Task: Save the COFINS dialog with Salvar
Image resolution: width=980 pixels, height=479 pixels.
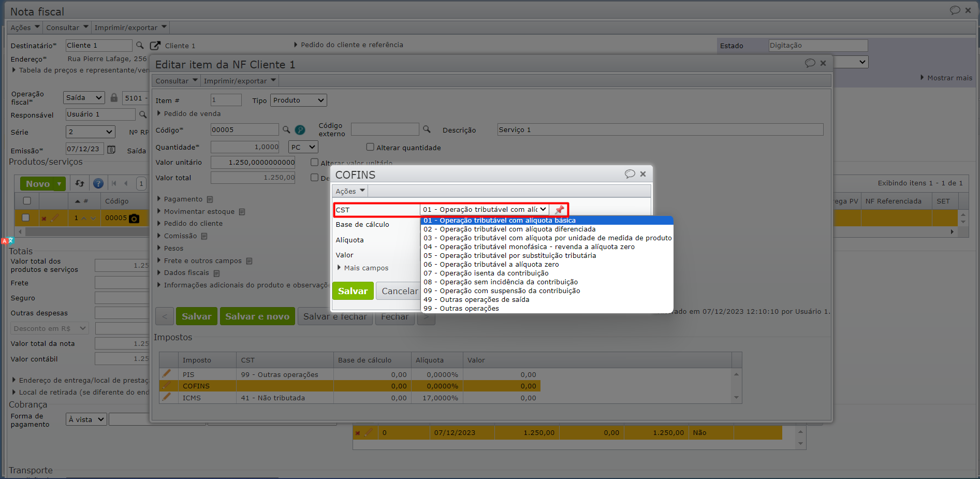Action: click(353, 291)
